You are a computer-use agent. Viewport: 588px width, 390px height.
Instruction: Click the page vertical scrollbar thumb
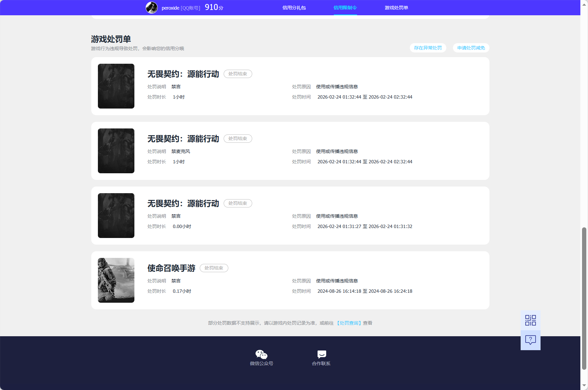tap(584, 298)
